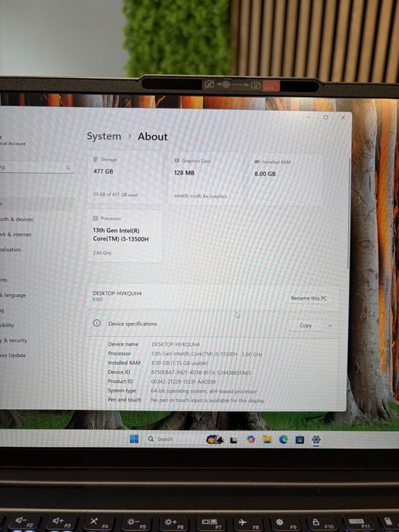Click the '33 GB of 477 GB used' text
Viewport: 399px width, 532px height.
coord(116,195)
